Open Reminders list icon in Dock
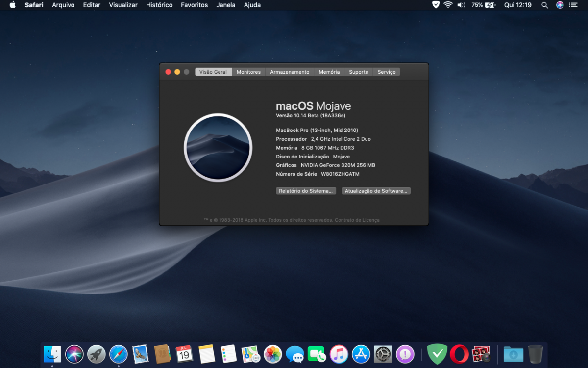 coord(229,354)
